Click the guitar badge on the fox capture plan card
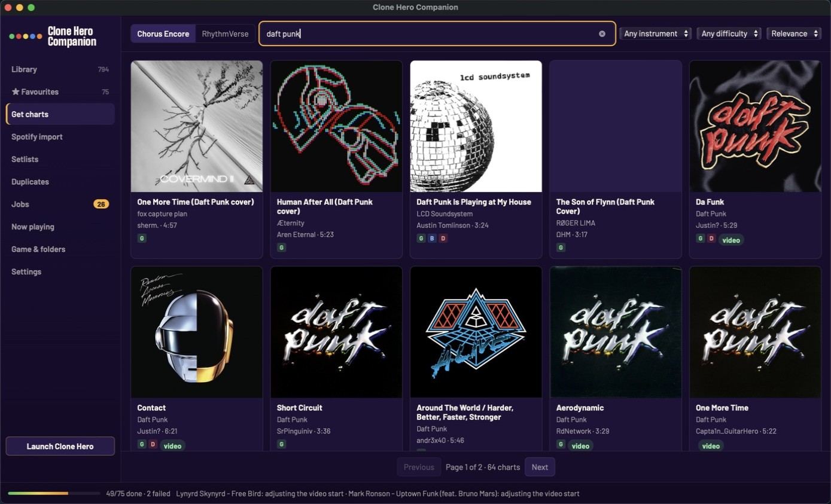 pyautogui.click(x=142, y=238)
